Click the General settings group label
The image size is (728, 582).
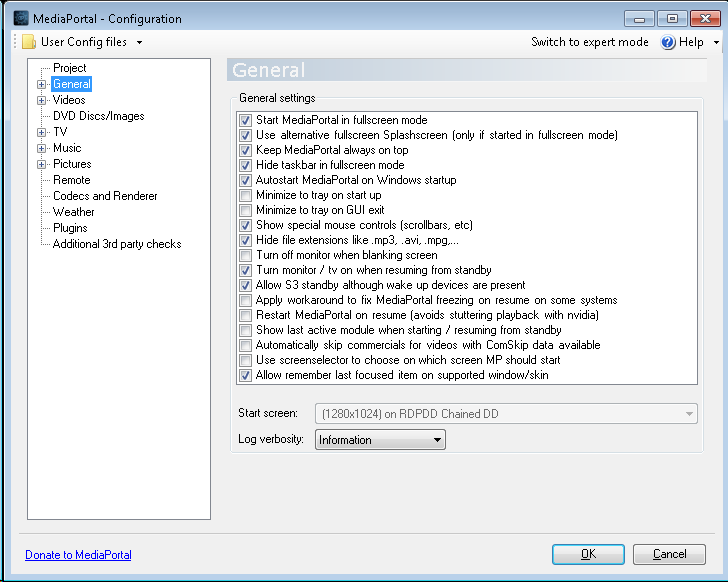point(277,98)
